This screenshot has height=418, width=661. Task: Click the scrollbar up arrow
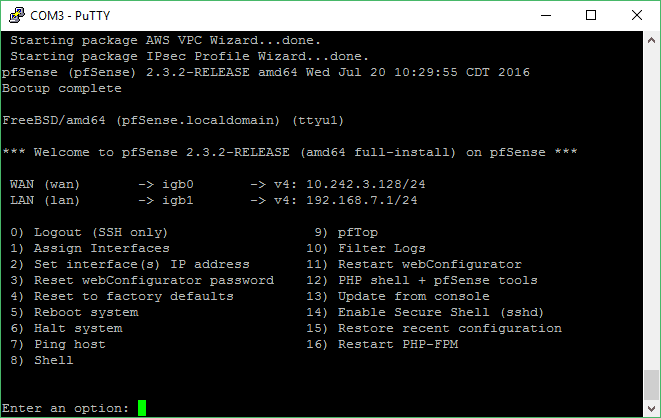click(x=651, y=40)
